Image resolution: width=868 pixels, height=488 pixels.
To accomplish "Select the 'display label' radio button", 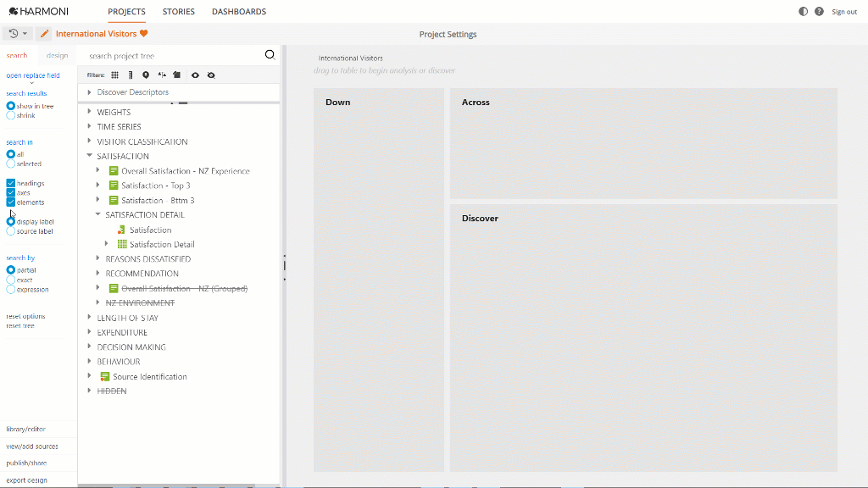I will [10, 221].
